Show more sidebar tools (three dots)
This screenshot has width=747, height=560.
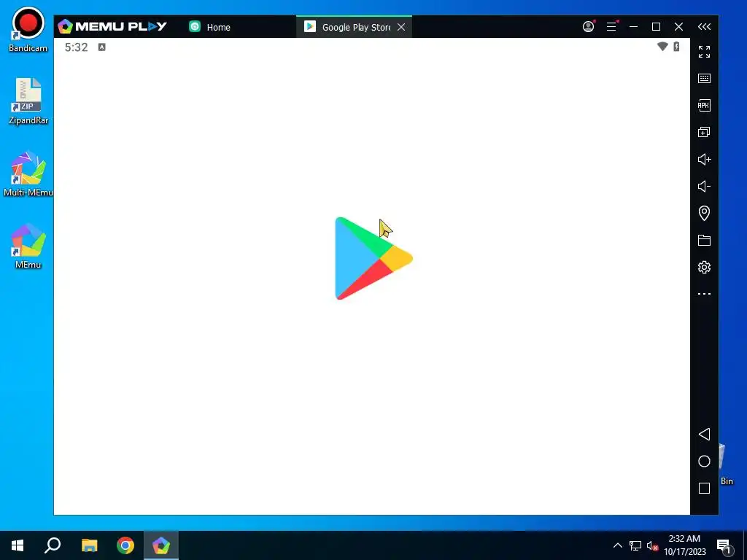(704, 294)
